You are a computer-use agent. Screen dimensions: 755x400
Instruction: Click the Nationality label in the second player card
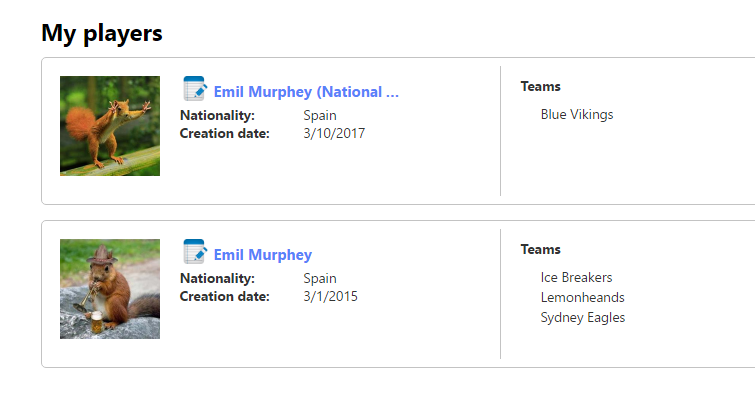click(x=217, y=279)
